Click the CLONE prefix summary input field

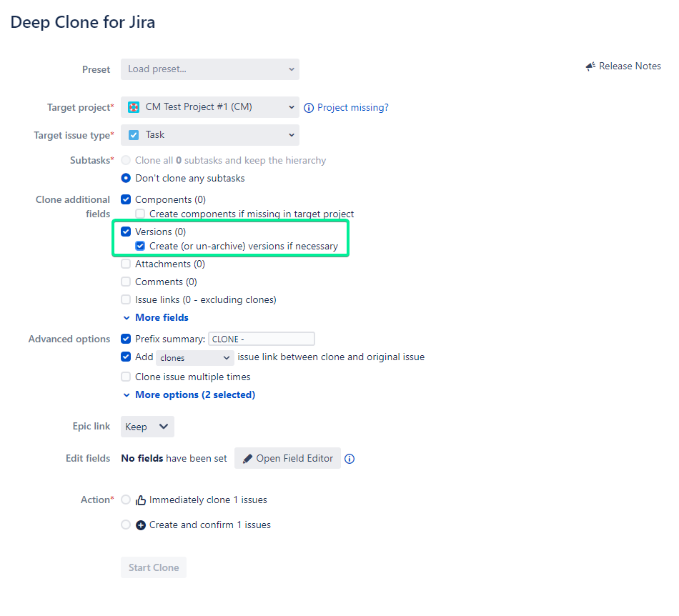click(261, 339)
